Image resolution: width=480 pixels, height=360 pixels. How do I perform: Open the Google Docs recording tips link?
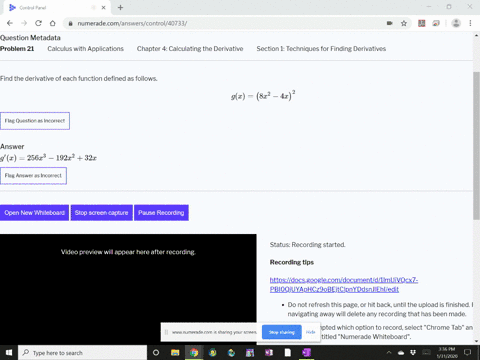pyautogui.click(x=344, y=285)
